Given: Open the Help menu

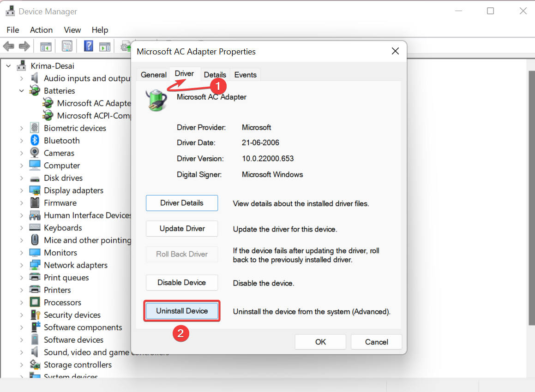Looking at the screenshot, I should pos(100,30).
